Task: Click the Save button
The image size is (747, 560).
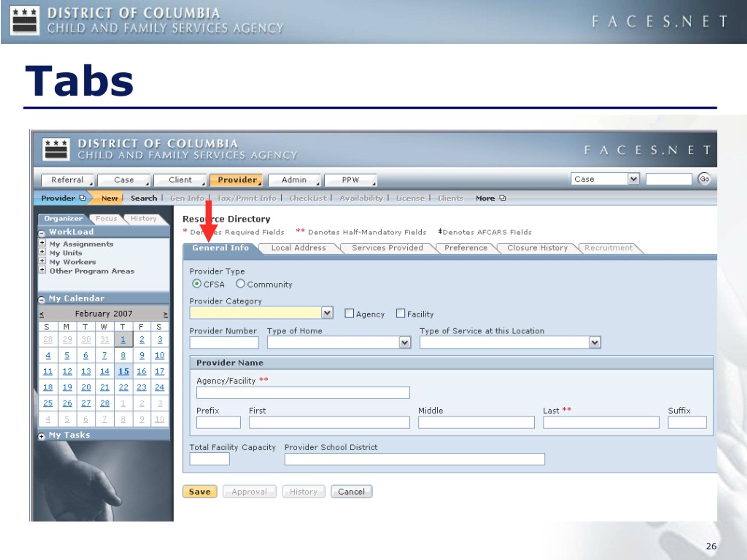Action: (x=200, y=491)
